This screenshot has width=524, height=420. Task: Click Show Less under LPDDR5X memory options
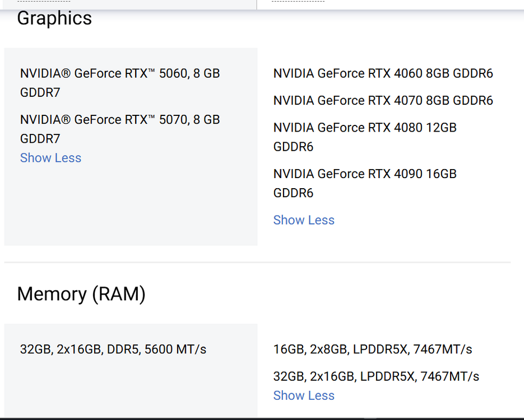(303, 395)
